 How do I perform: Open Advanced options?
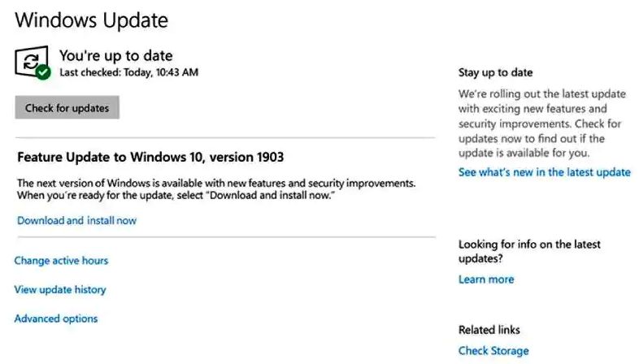coord(56,319)
